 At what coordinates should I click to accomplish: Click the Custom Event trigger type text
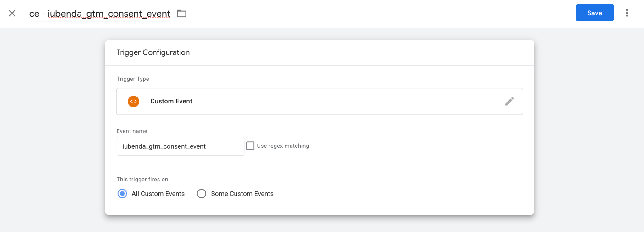click(171, 101)
